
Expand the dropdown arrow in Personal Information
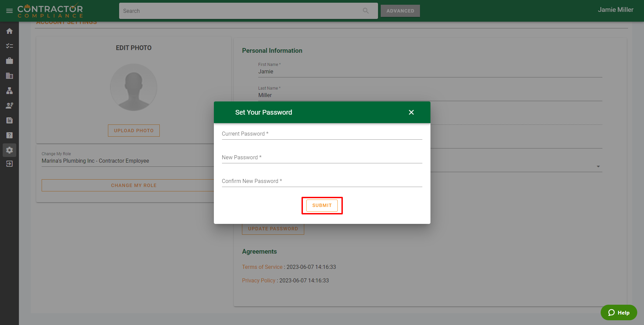coord(598,166)
